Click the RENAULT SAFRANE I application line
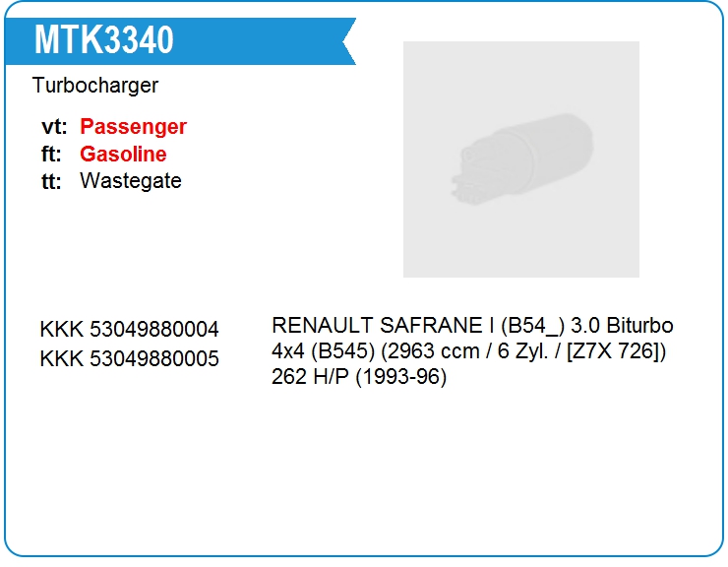728x567 pixels. pos(472,325)
